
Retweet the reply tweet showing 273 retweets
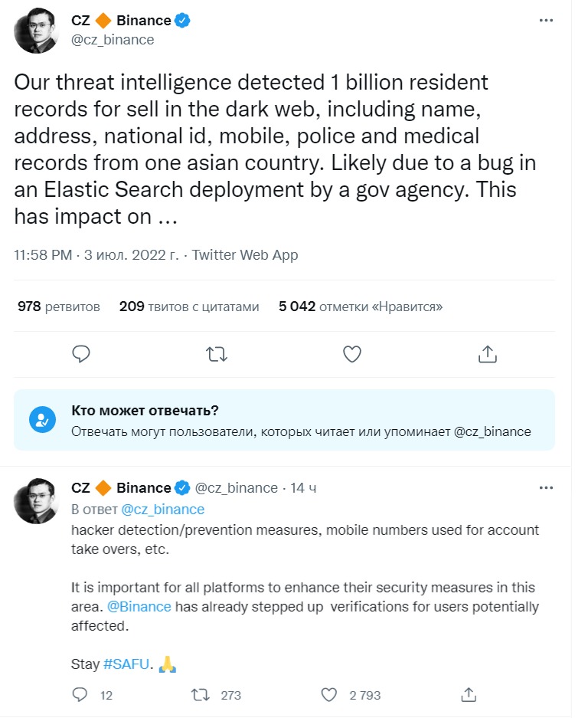click(201, 695)
